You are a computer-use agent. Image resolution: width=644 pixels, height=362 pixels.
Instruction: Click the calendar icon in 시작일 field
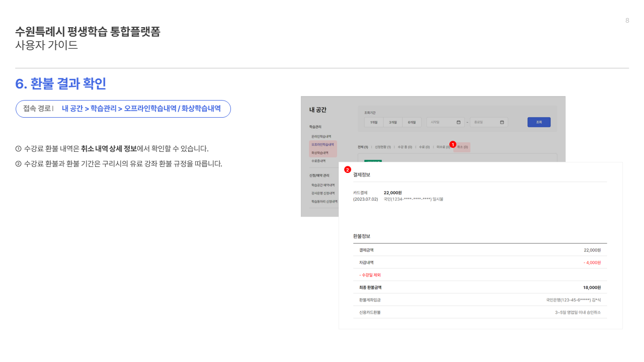coord(458,122)
